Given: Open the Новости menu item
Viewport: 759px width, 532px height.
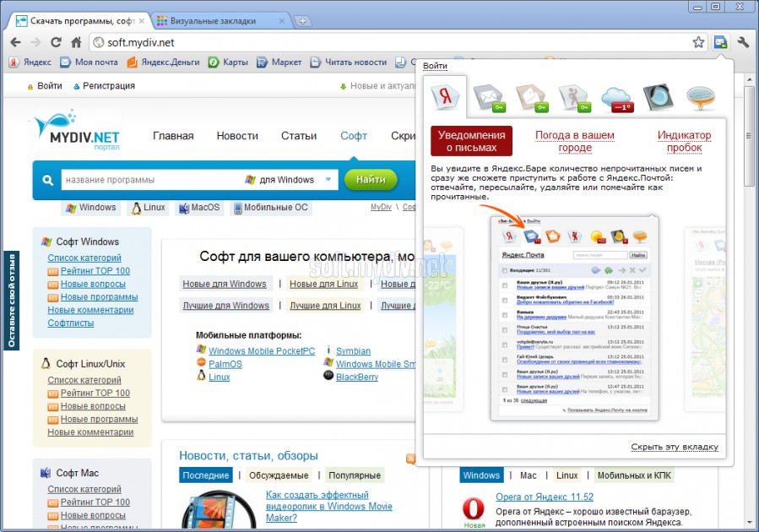Looking at the screenshot, I should 237,136.
